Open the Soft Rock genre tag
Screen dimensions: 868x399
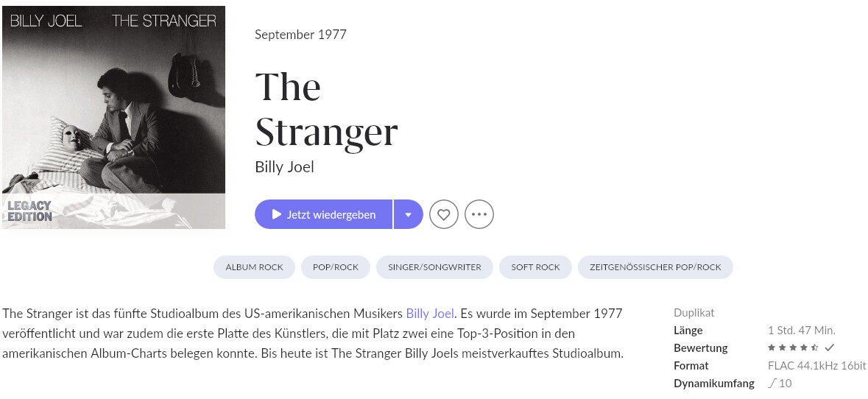pyautogui.click(x=535, y=267)
